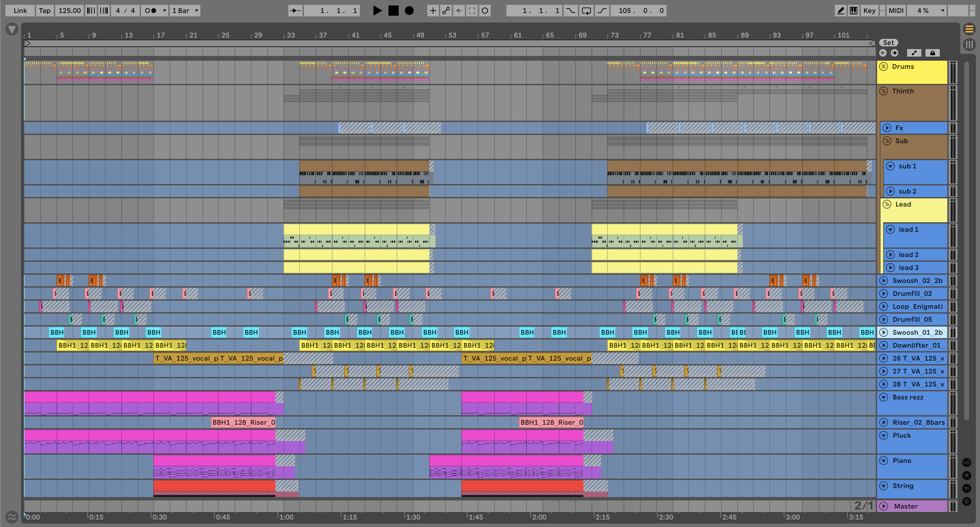Collapse the Bass rezz track
This screenshot has width=980, height=527.
pos(883,397)
